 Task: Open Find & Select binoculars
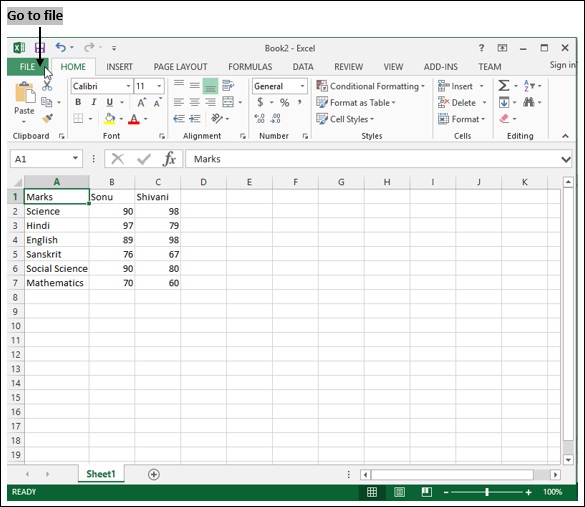[529, 102]
